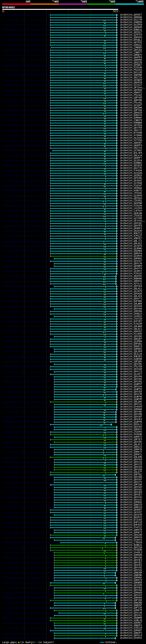Viewport: 146px width, 644px height.
Task: Click the UniRef100_Q93WZ9 label
Action: coord(131,80)
